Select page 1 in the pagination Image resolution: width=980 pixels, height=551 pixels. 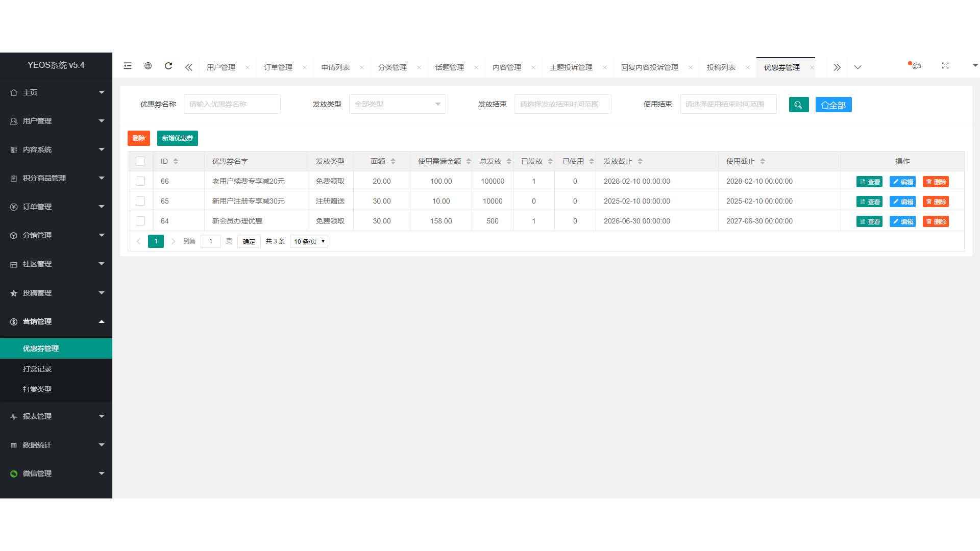[x=156, y=241]
